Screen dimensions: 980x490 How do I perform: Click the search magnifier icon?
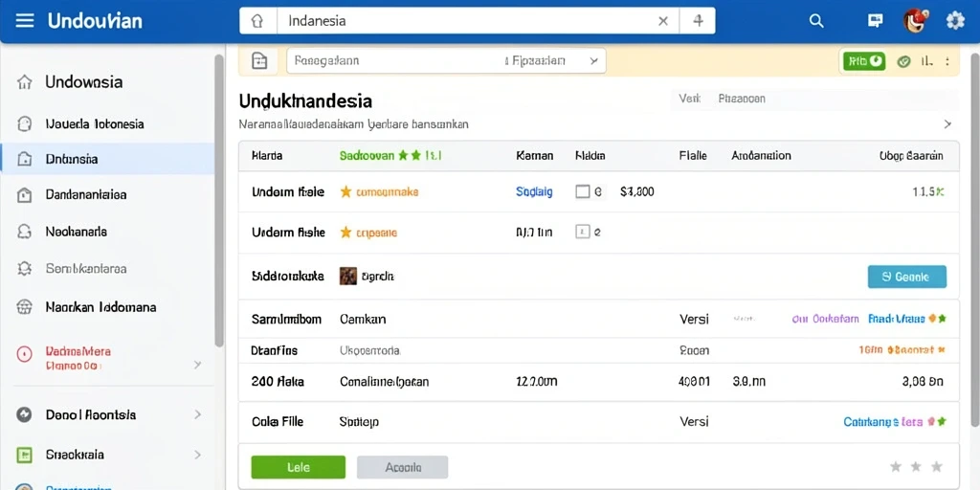pos(816,21)
